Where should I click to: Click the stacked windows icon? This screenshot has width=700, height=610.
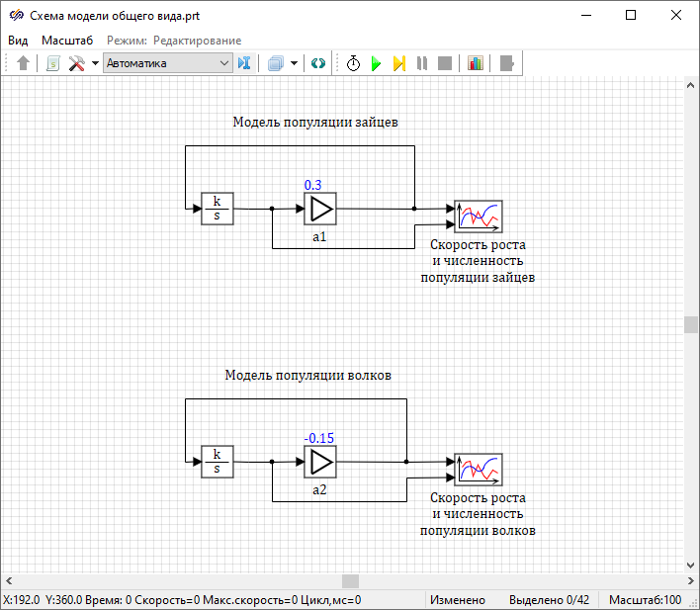(x=276, y=63)
